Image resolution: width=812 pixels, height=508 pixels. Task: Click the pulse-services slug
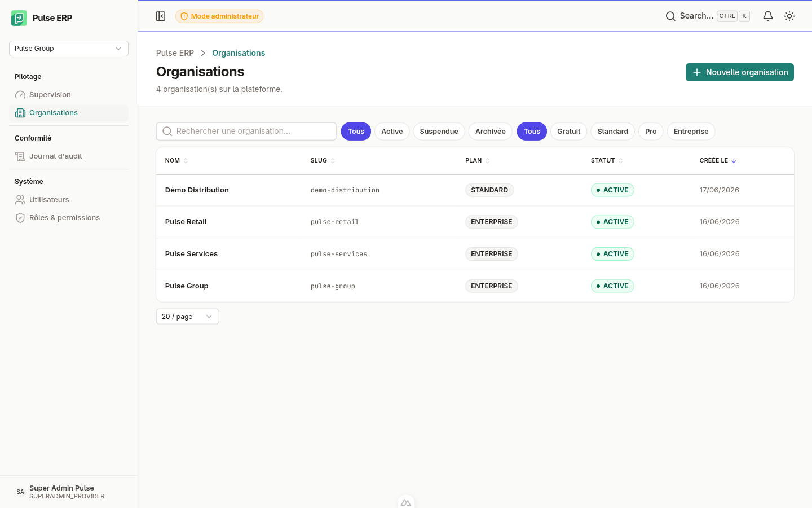pos(339,254)
